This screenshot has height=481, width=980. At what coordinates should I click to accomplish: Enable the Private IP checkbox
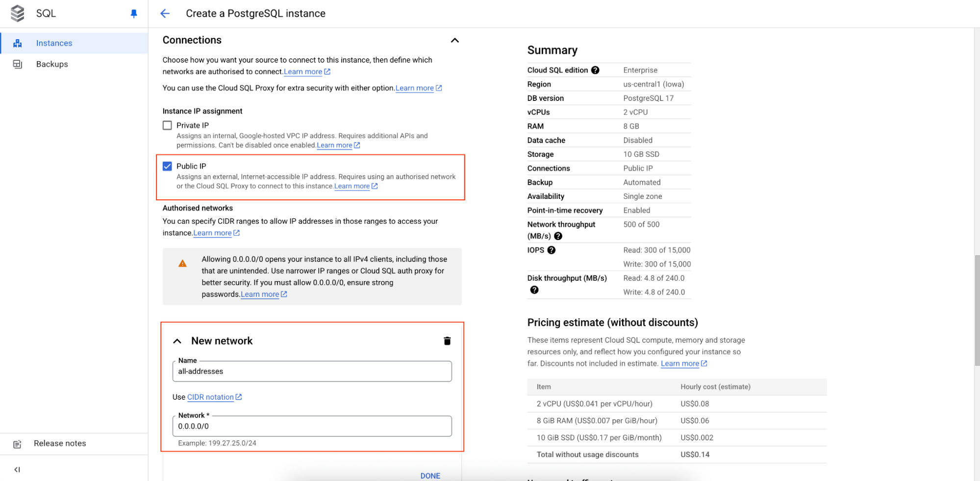click(x=167, y=125)
